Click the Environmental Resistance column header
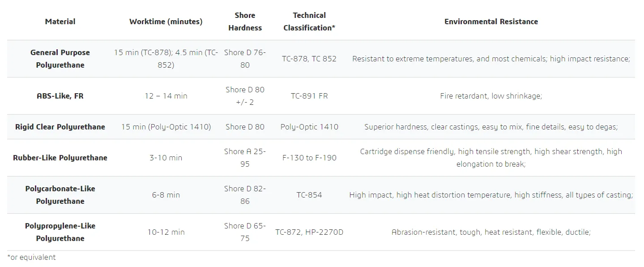The image size is (644, 267). click(x=491, y=22)
